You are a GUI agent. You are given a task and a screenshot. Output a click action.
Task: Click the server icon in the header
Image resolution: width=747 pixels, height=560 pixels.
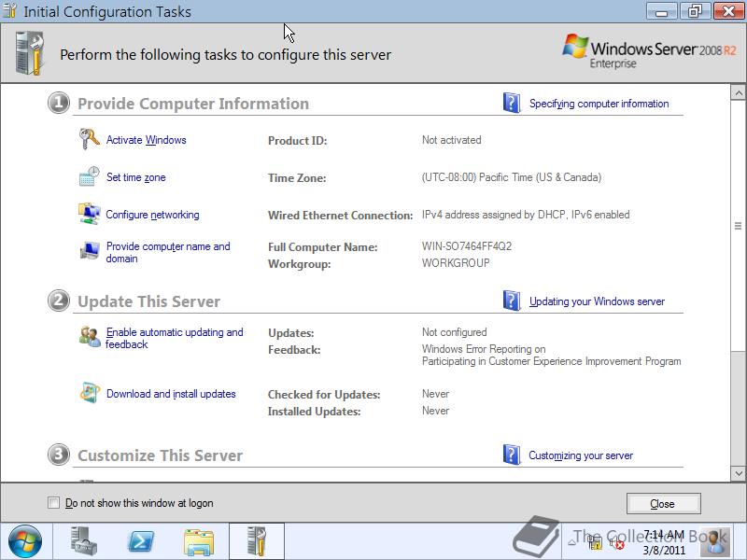(30, 53)
